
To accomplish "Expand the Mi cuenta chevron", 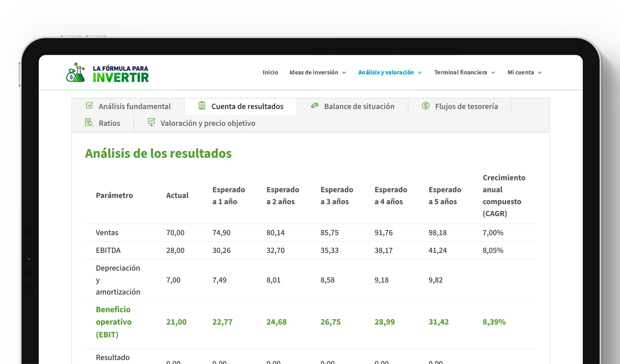I will pos(540,73).
